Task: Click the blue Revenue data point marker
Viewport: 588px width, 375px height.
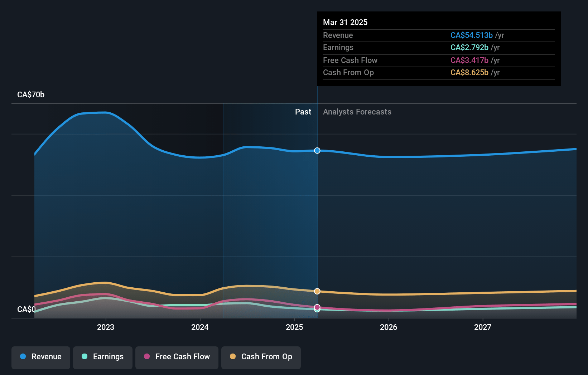Action: coord(317,151)
